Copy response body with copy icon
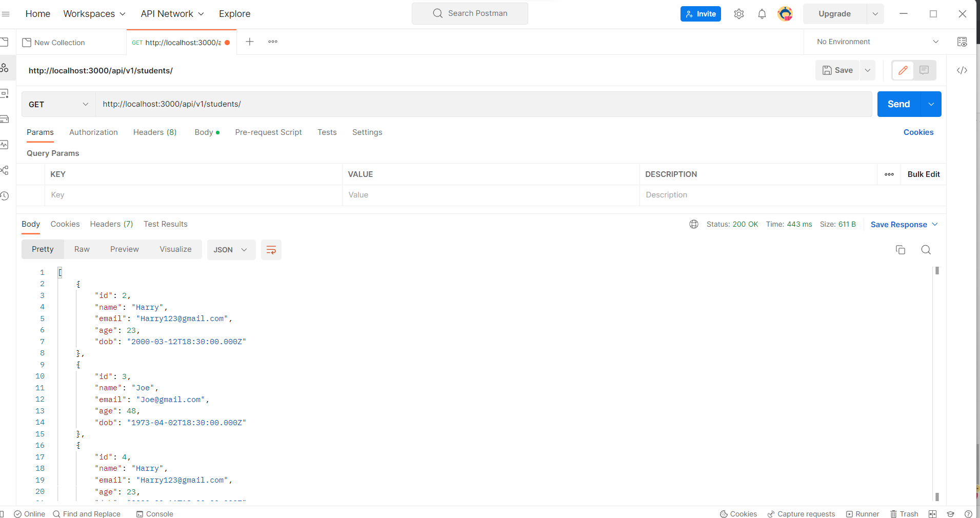 point(900,250)
